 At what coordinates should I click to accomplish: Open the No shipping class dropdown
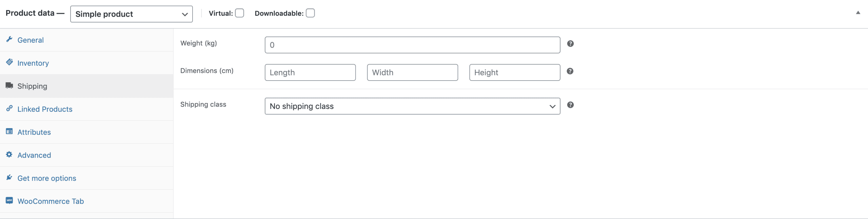412,106
